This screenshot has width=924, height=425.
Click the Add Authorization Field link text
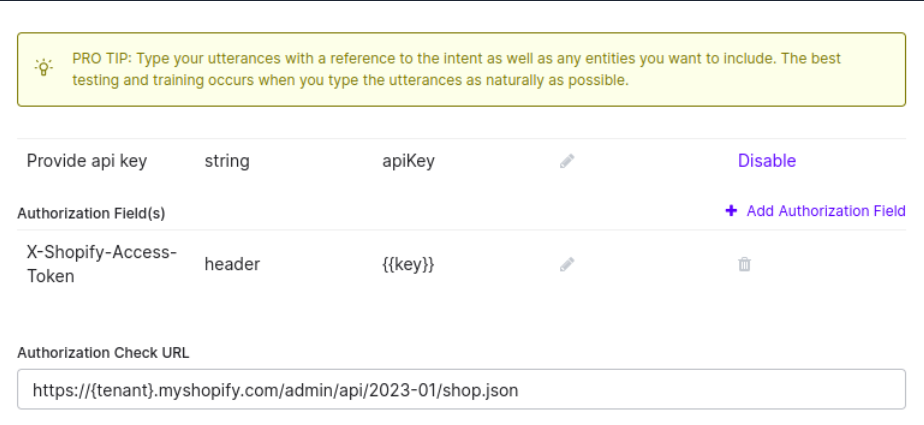pos(826,211)
